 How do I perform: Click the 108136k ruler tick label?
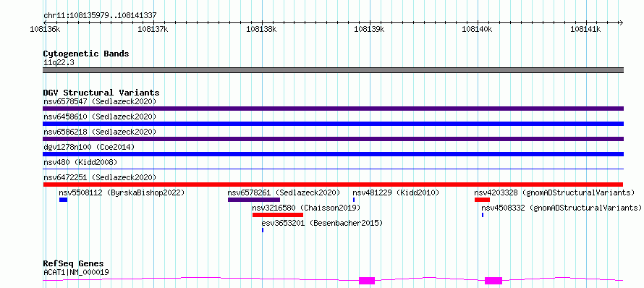pyautogui.click(x=46, y=29)
